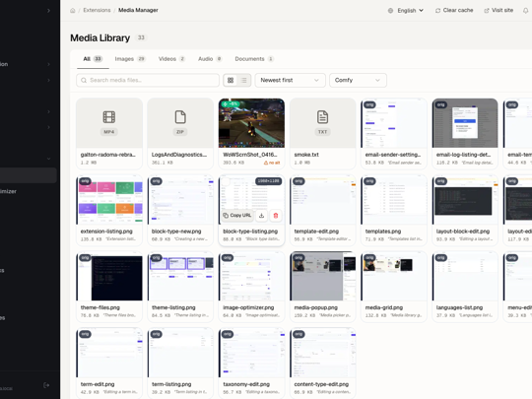Viewport: 532px width, 399px height.
Task: Click the download icon on block-type-listing.png
Action: [x=262, y=216]
